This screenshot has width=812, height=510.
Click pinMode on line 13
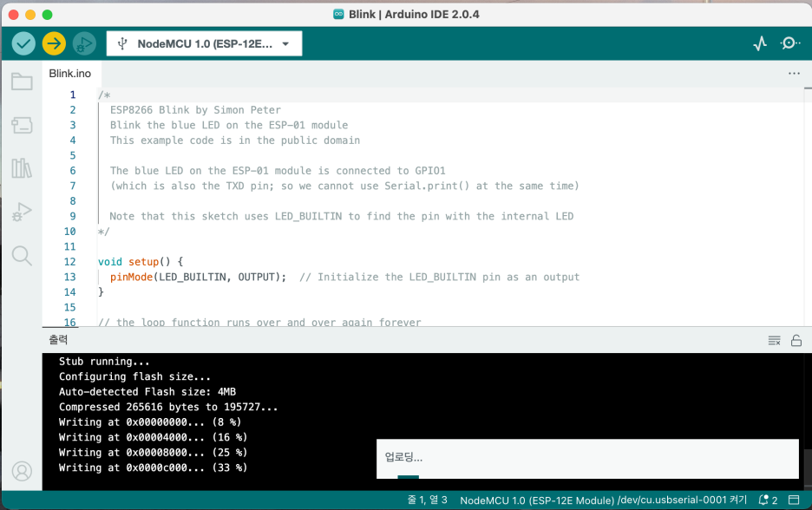tap(131, 277)
